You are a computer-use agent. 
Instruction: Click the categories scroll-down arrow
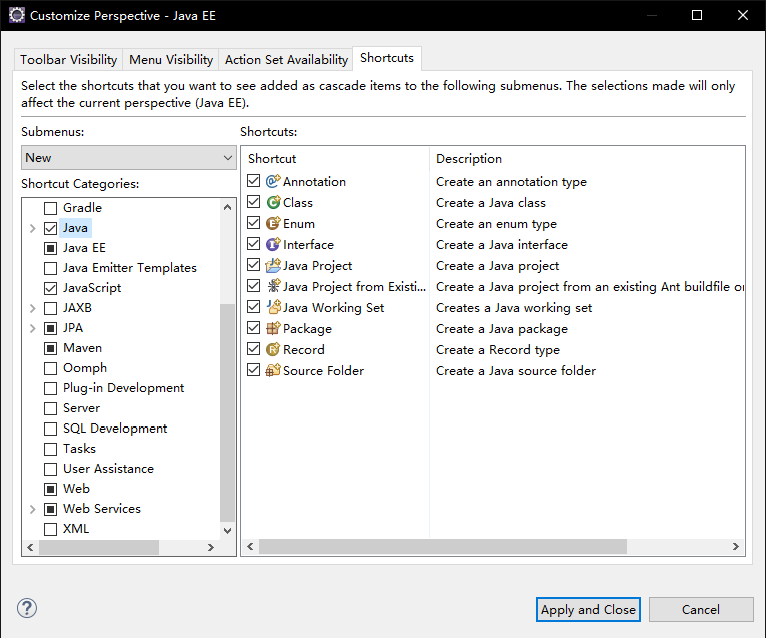pyautogui.click(x=228, y=531)
